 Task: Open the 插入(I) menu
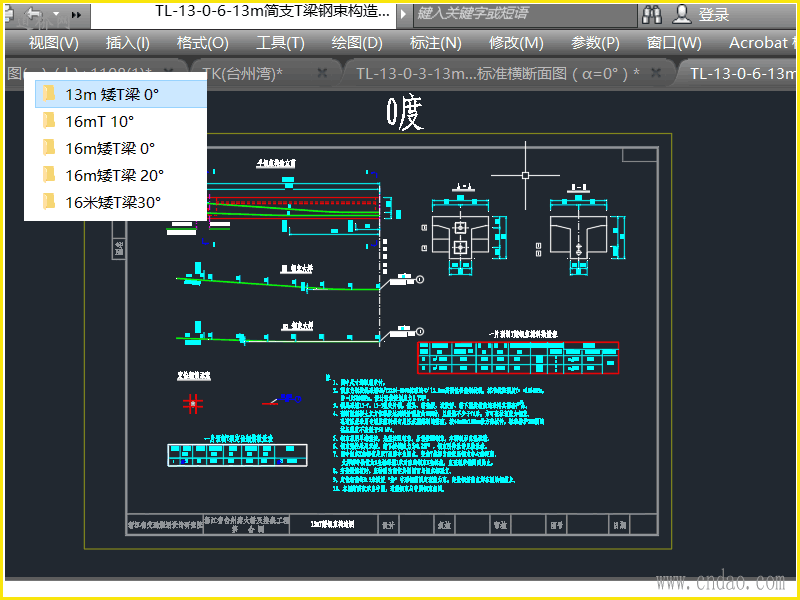point(128,43)
